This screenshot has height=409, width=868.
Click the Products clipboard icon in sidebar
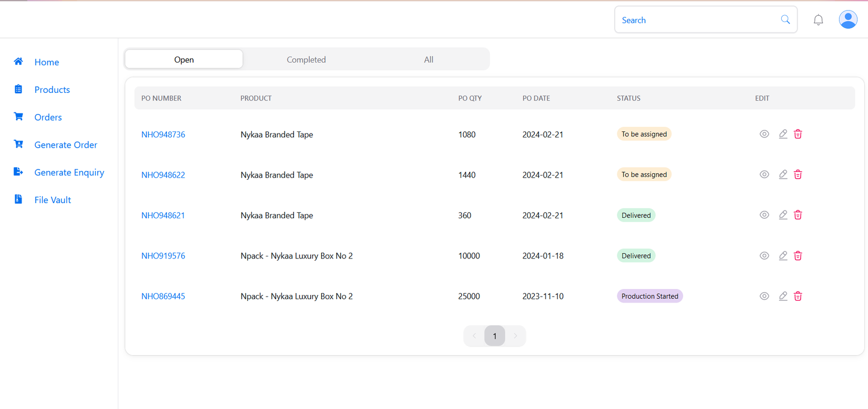coord(18,89)
